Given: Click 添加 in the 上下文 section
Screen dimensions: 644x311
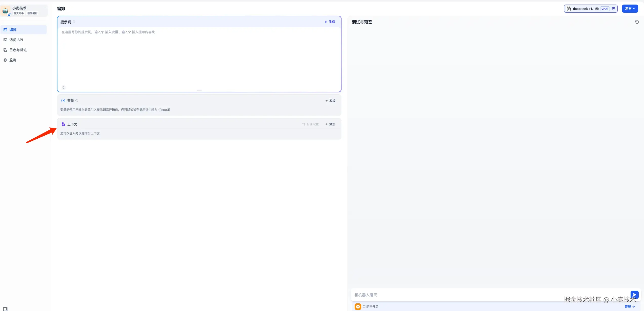Looking at the screenshot, I should pyautogui.click(x=330, y=124).
